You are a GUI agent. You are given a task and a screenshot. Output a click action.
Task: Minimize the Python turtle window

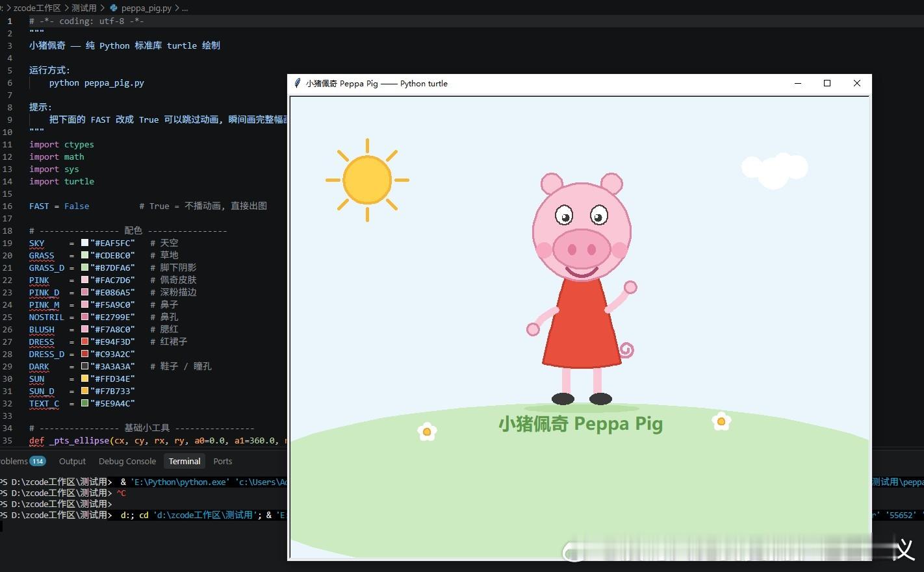tap(798, 83)
